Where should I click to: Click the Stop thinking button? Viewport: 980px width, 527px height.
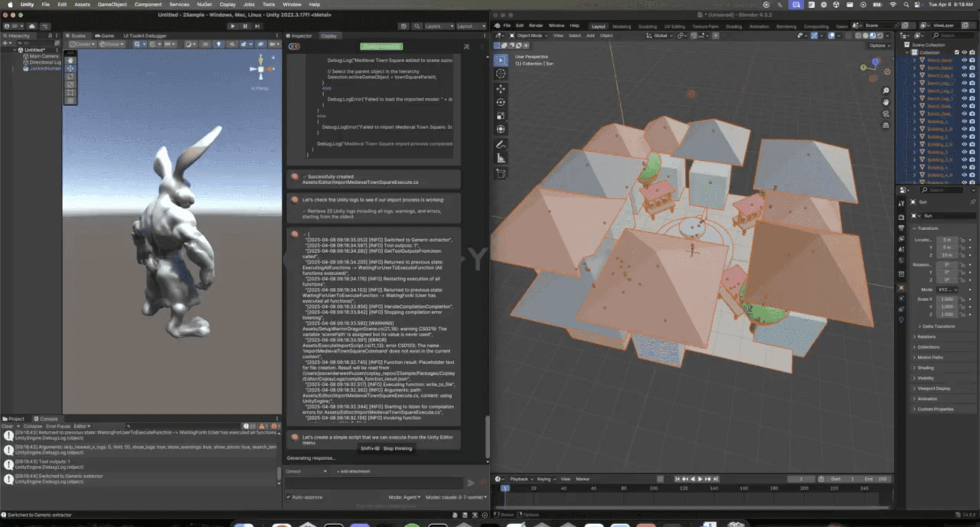click(x=398, y=449)
